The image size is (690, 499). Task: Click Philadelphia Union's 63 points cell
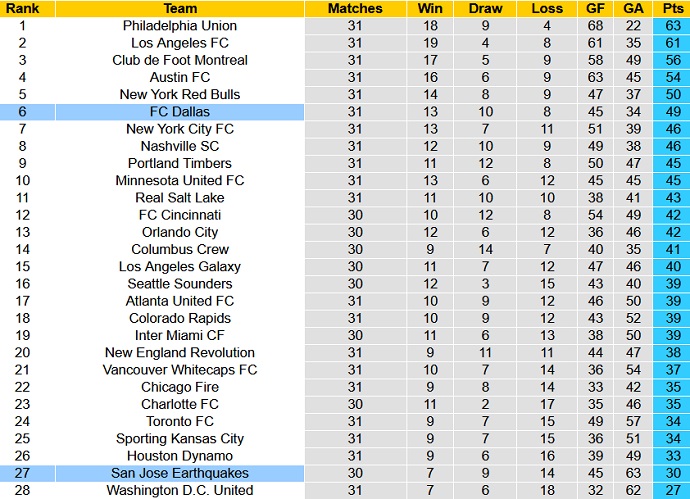[x=670, y=26]
